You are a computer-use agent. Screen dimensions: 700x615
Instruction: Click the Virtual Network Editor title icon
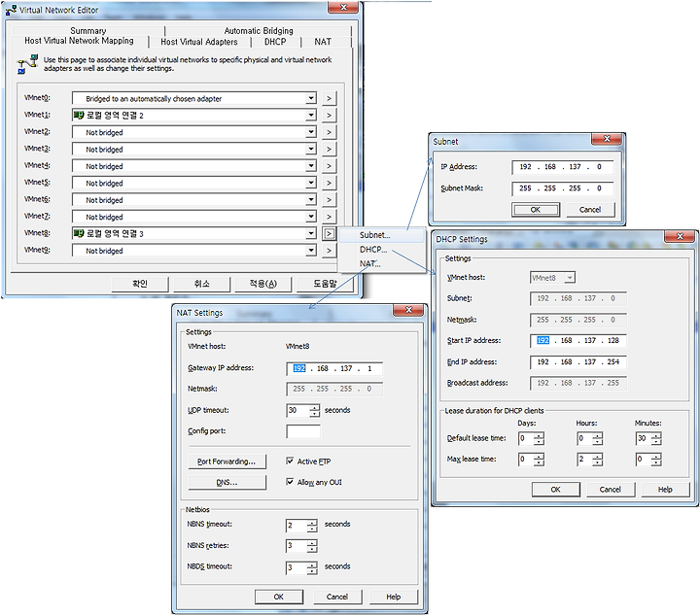click(x=11, y=10)
